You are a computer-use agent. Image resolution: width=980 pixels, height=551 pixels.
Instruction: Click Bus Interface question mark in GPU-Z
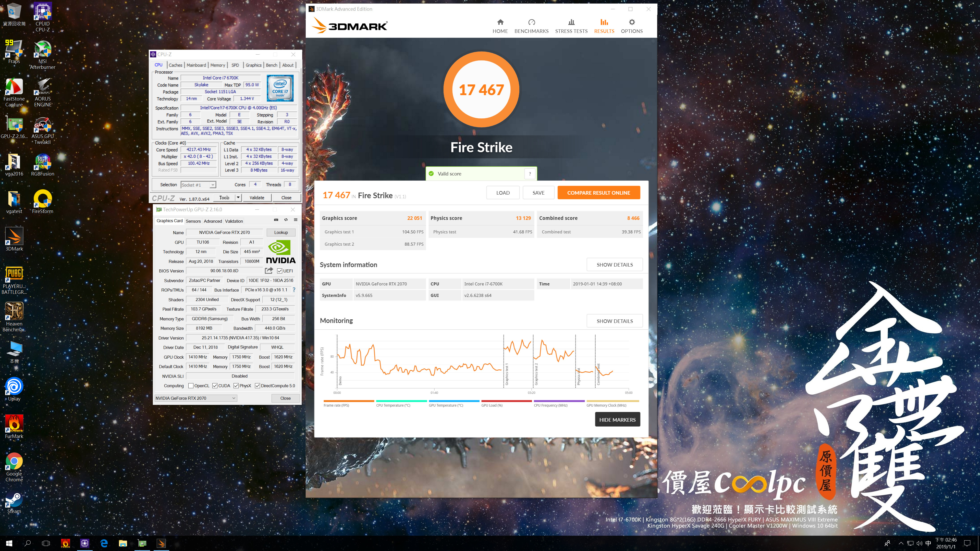coord(294,290)
